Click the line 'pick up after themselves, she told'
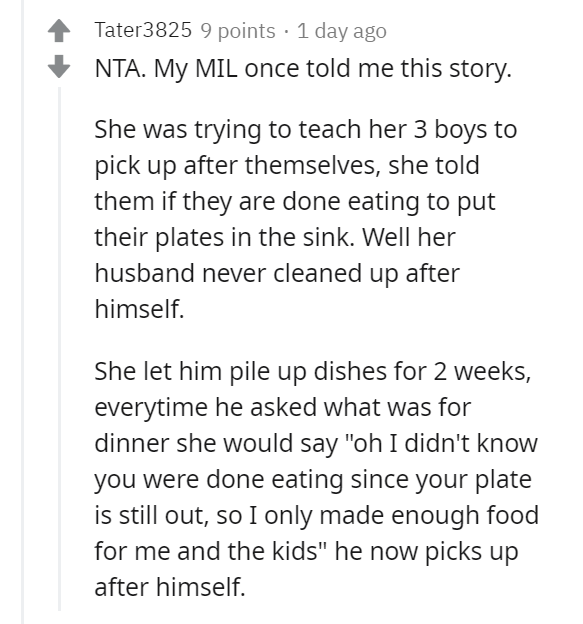583x624 pixels. click(x=287, y=165)
